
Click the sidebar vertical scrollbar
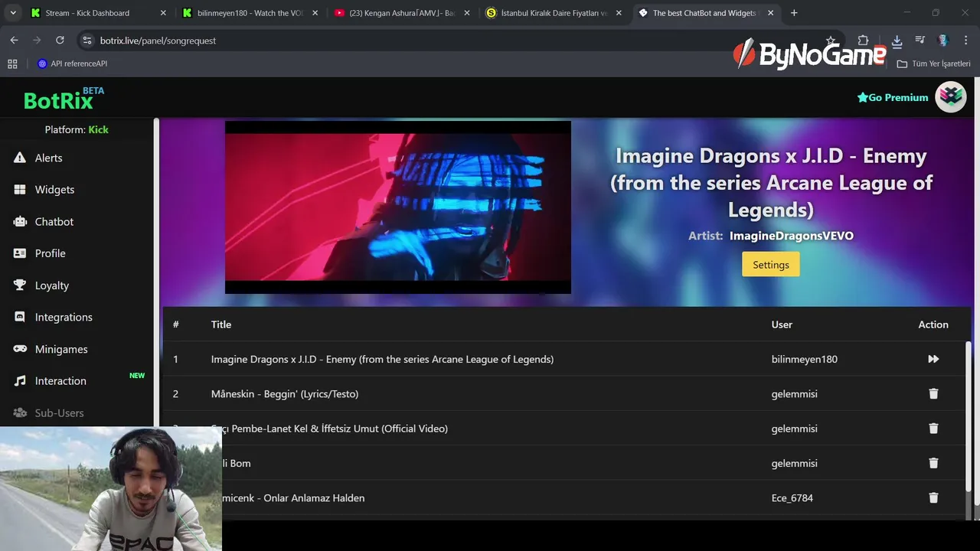(x=156, y=272)
